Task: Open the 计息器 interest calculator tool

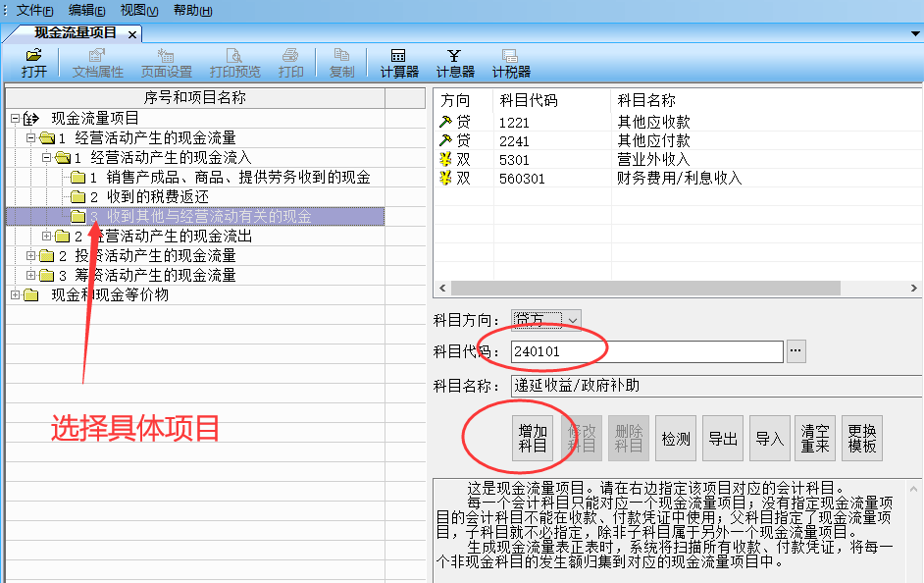Action: pos(455,63)
